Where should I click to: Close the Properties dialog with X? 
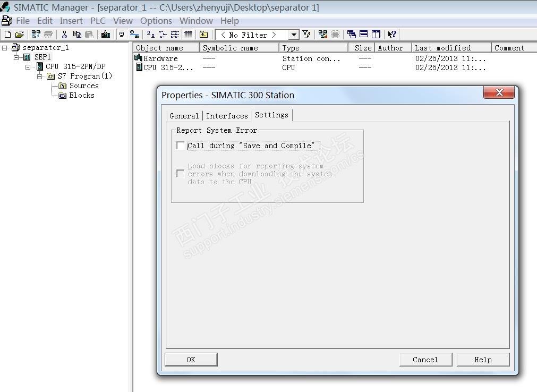coord(499,92)
